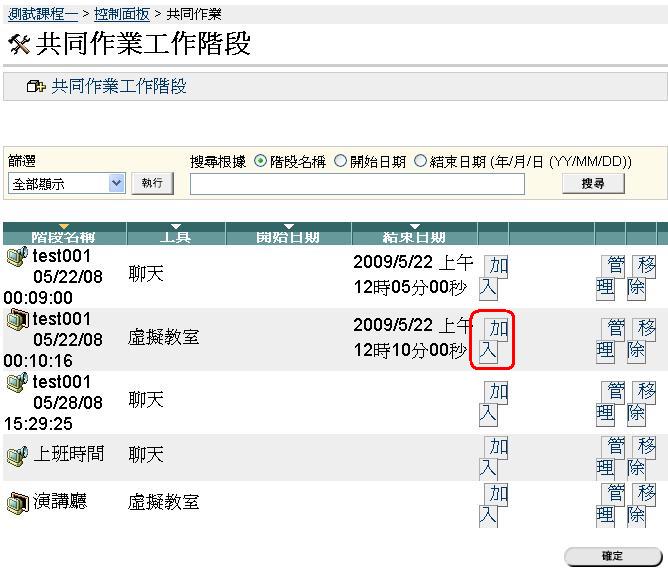Screen dimensions: 668x573
Task: Click the chat icon beside first test001 session
Action: pyautogui.click(x=16, y=257)
